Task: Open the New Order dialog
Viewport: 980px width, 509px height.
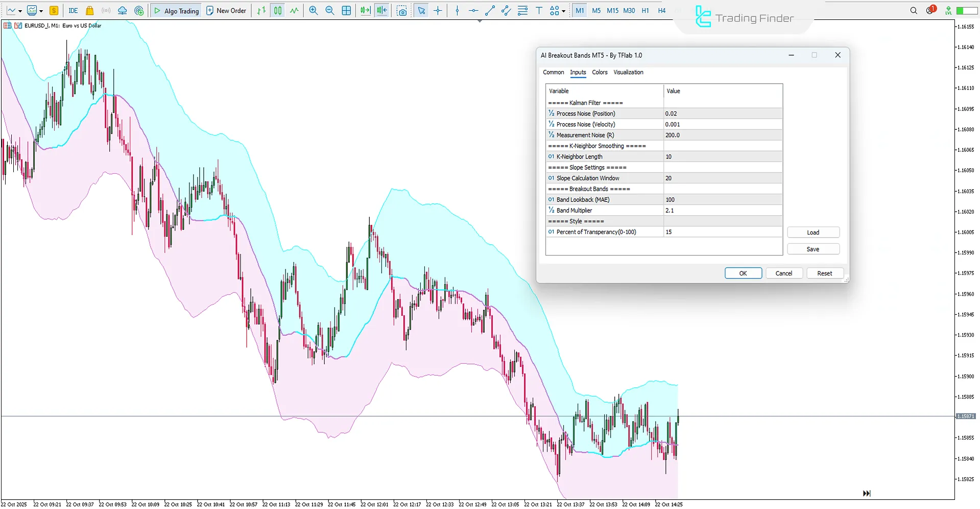Action: [226, 10]
